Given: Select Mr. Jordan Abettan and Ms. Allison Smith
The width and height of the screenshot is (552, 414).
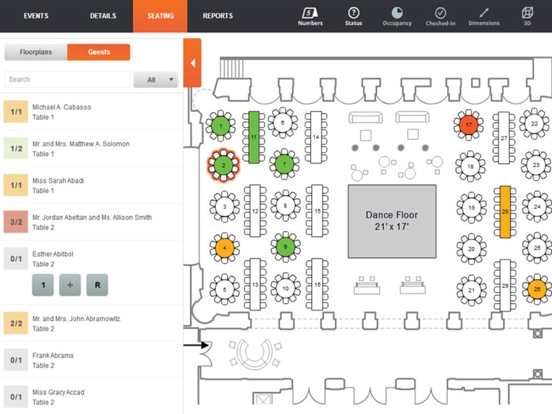Looking at the screenshot, I should [x=92, y=222].
